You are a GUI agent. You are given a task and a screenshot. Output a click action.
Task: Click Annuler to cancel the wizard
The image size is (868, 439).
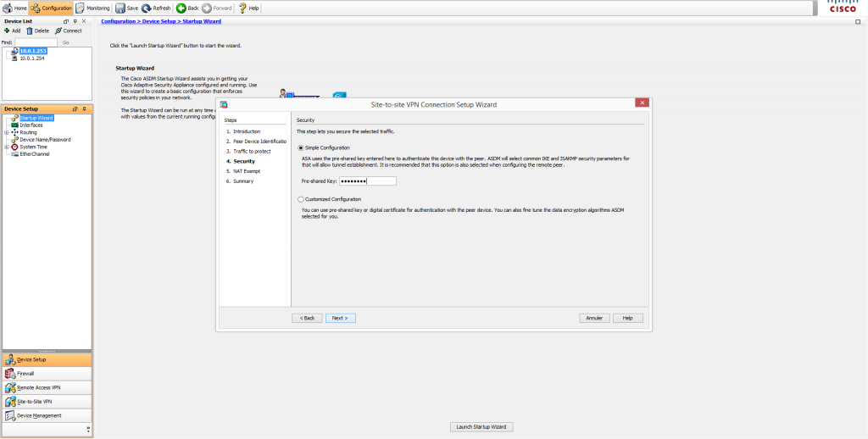click(594, 319)
